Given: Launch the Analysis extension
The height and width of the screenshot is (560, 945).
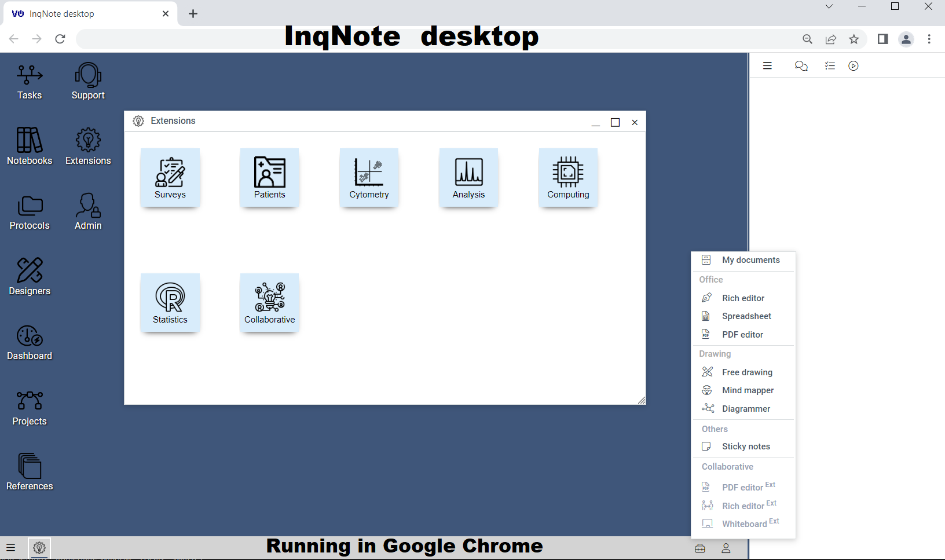Looking at the screenshot, I should coord(469,177).
